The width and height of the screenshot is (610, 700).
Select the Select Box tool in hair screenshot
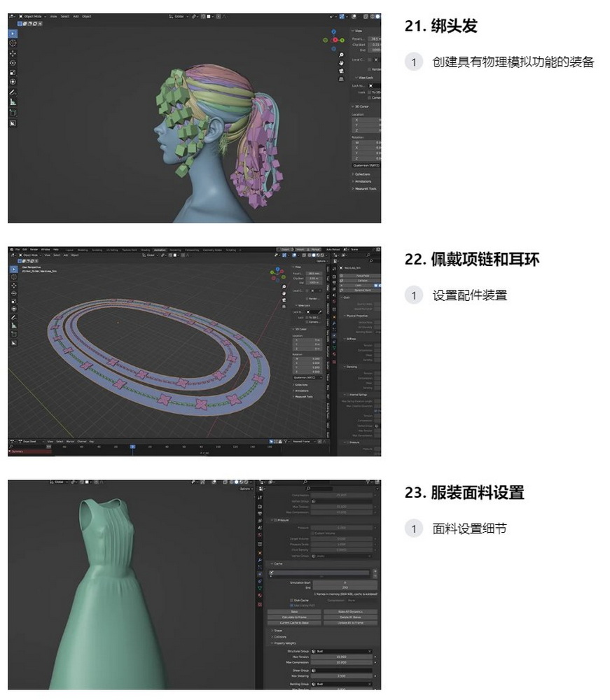[13, 34]
